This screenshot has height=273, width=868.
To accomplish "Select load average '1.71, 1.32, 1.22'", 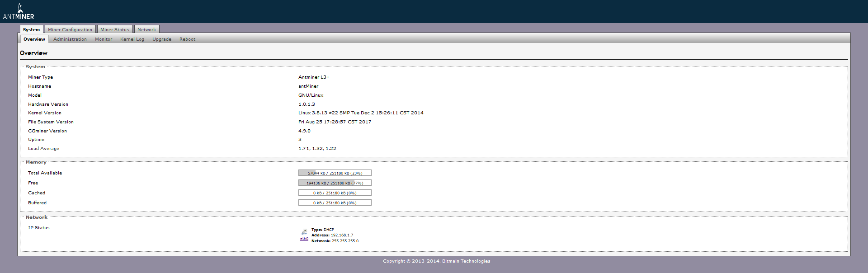I will 317,149.
